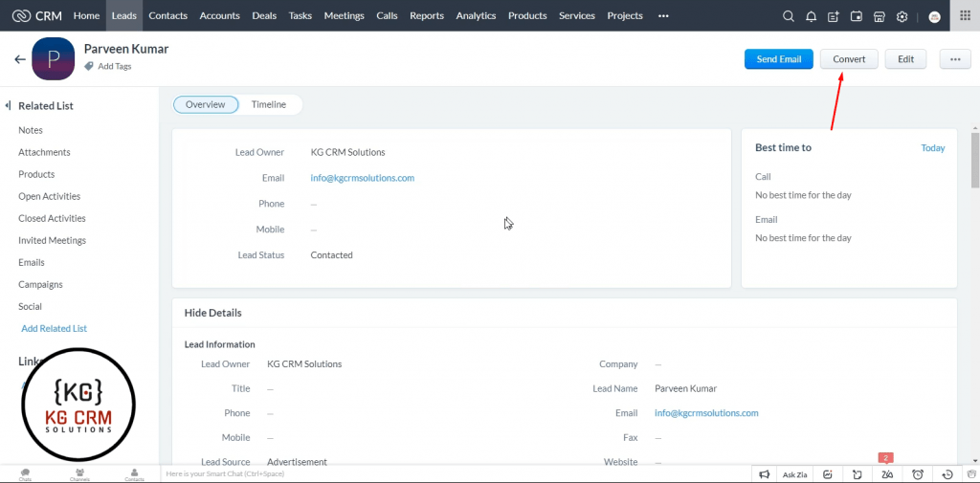Open the Deals module tab
This screenshot has height=483, width=980.
tap(264, 15)
